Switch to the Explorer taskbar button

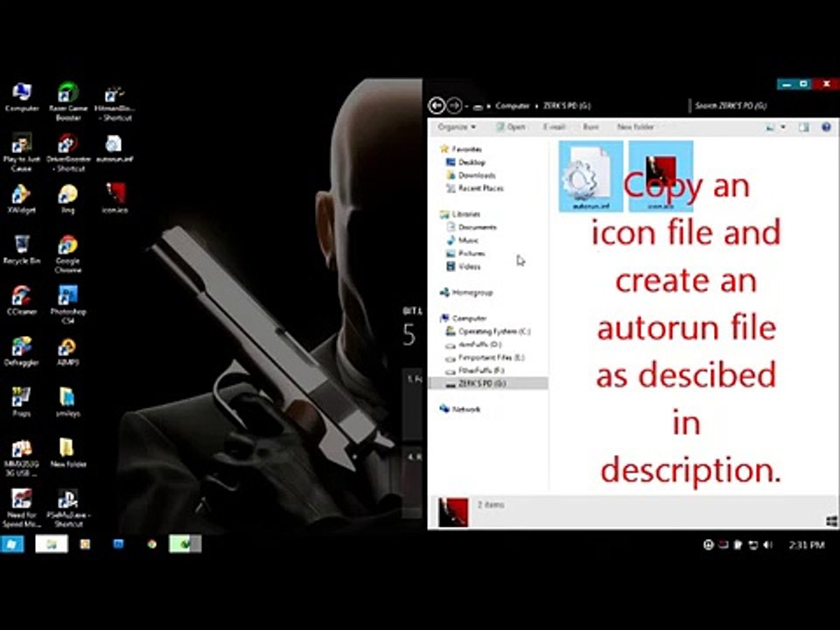tap(52, 544)
